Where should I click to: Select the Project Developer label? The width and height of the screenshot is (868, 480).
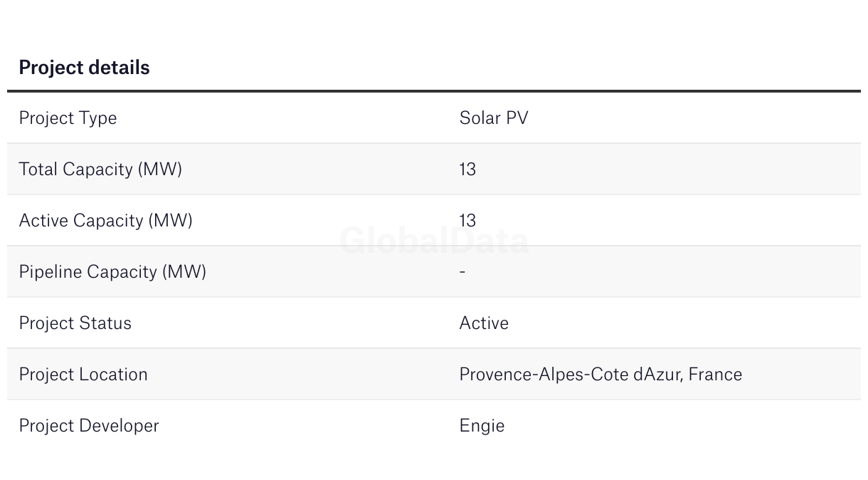pos(89,426)
